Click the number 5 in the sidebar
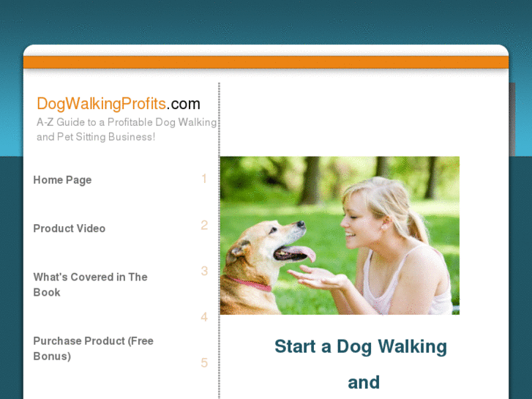The height and width of the screenshot is (399, 532). click(204, 362)
